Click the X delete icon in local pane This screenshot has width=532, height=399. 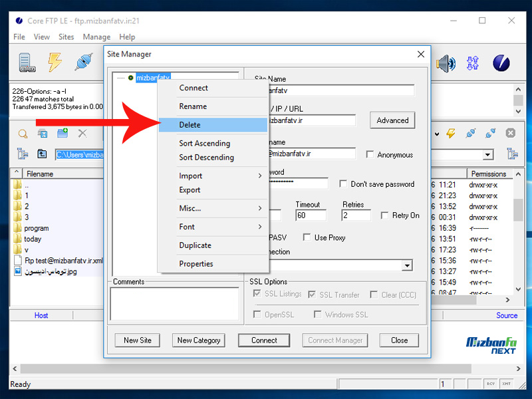point(82,134)
